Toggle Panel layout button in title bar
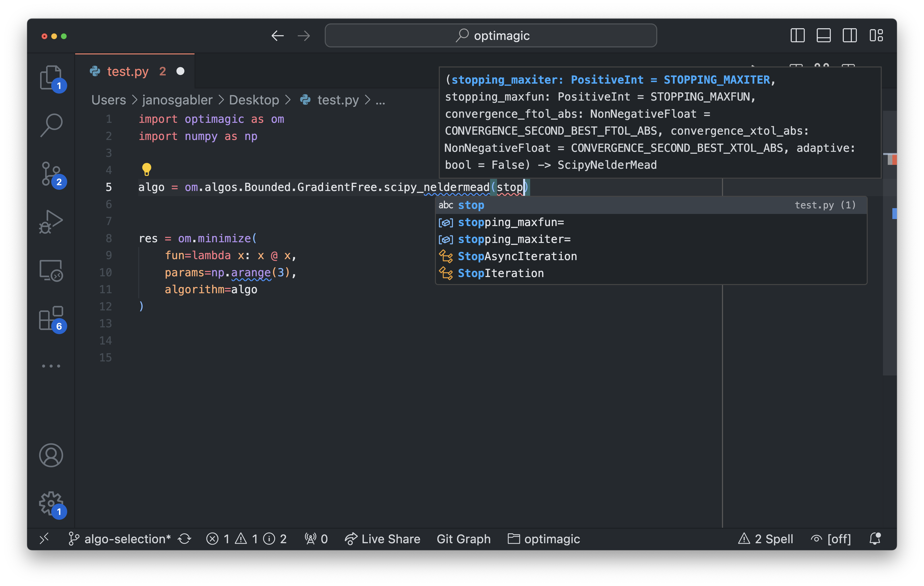924x586 pixels. (823, 36)
